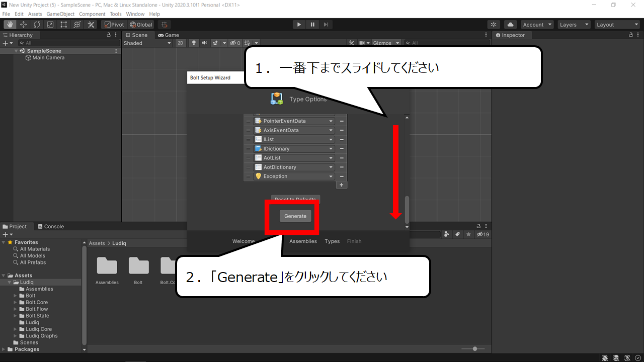Select the Scale tool

click(x=50, y=25)
